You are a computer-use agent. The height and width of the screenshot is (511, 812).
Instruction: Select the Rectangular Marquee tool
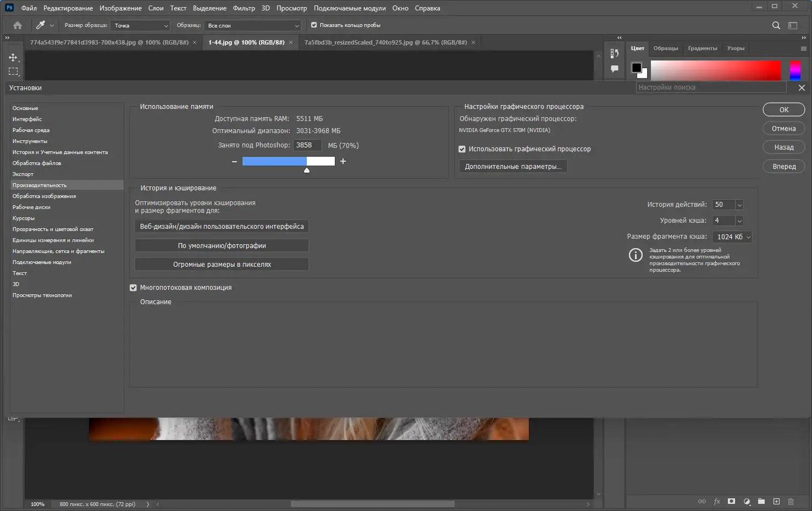click(x=13, y=71)
